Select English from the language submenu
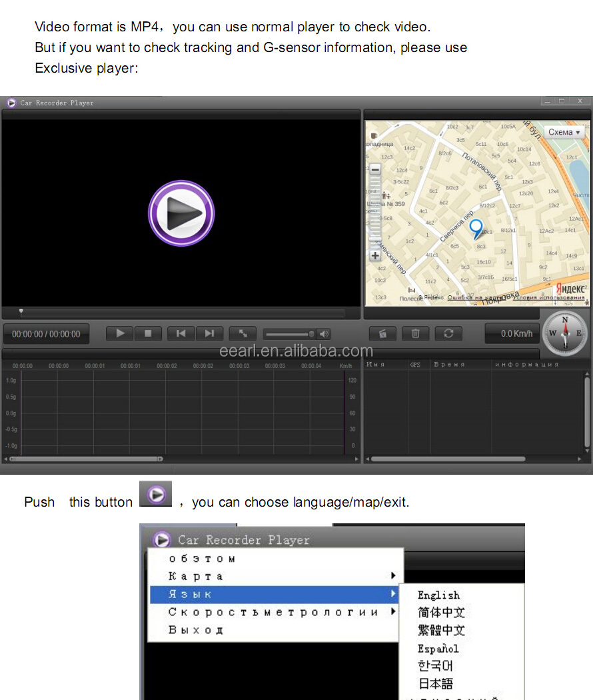593x700 pixels. pyautogui.click(x=438, y=595)
